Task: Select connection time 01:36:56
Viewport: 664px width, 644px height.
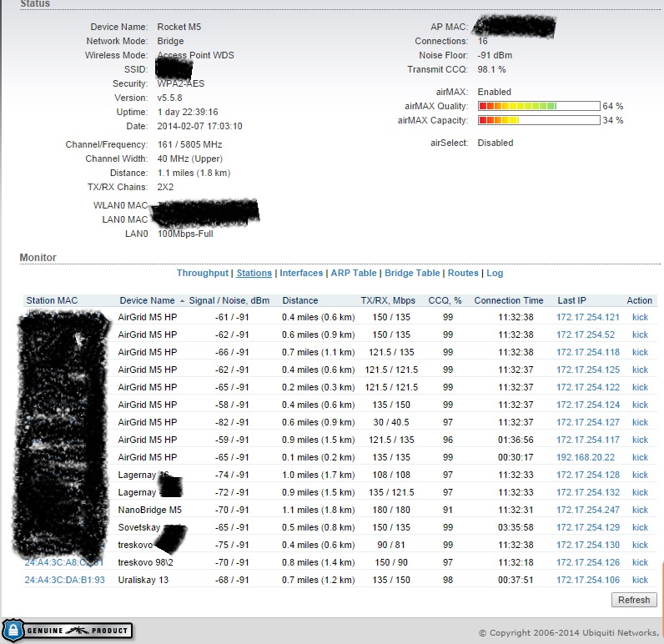Action: 516,440
